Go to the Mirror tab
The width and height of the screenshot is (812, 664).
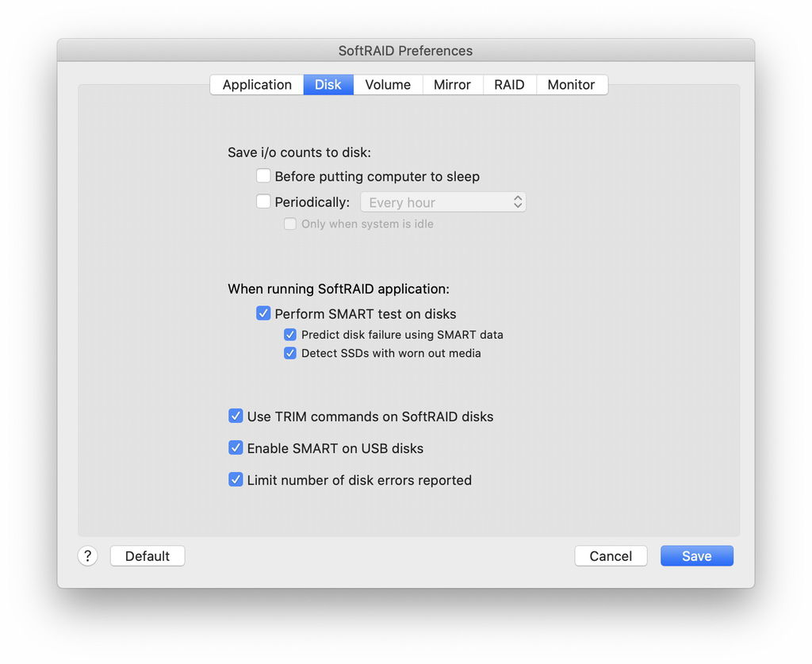[x=452, y=84]
